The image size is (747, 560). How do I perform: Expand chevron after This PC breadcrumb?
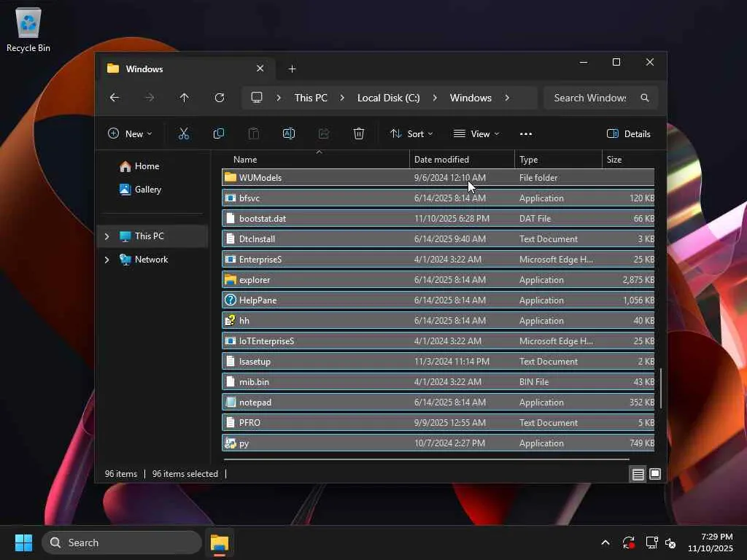point(342,98)
